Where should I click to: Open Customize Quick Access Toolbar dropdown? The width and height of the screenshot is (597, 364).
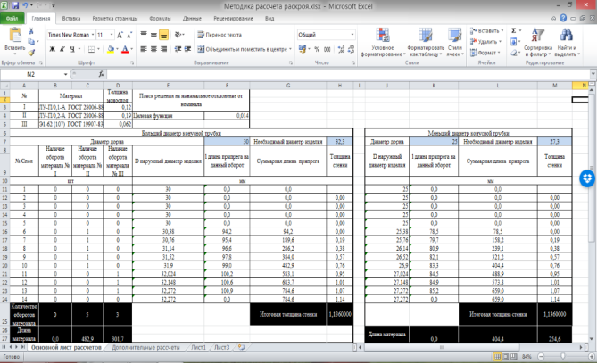(53, 6)
